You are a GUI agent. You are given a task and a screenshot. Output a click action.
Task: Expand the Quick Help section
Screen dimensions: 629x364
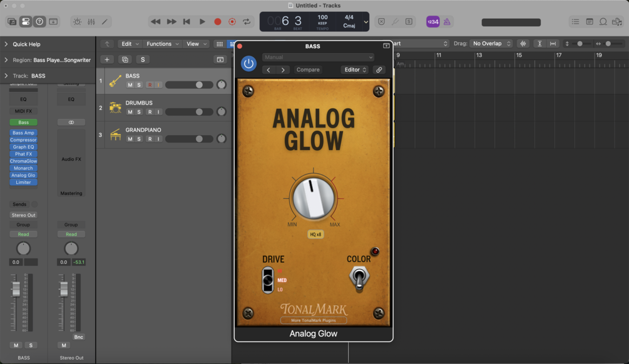pyautogui.click(x=6, y=44)
